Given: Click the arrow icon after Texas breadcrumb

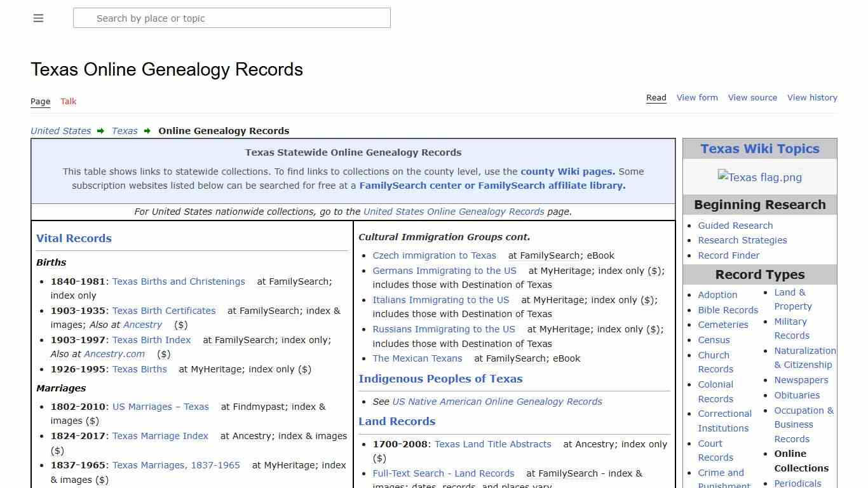Looking at the screenshot, I should 147,131.
